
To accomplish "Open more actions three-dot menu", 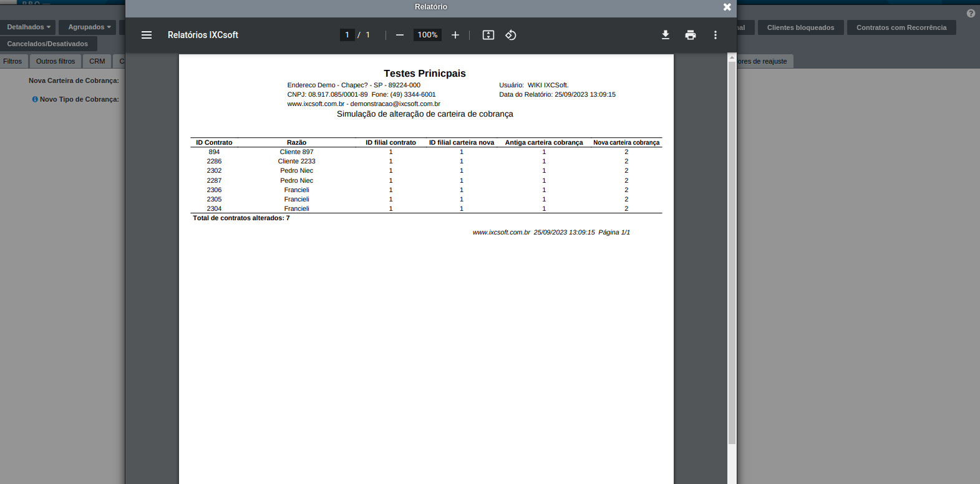I will point(716,35).
